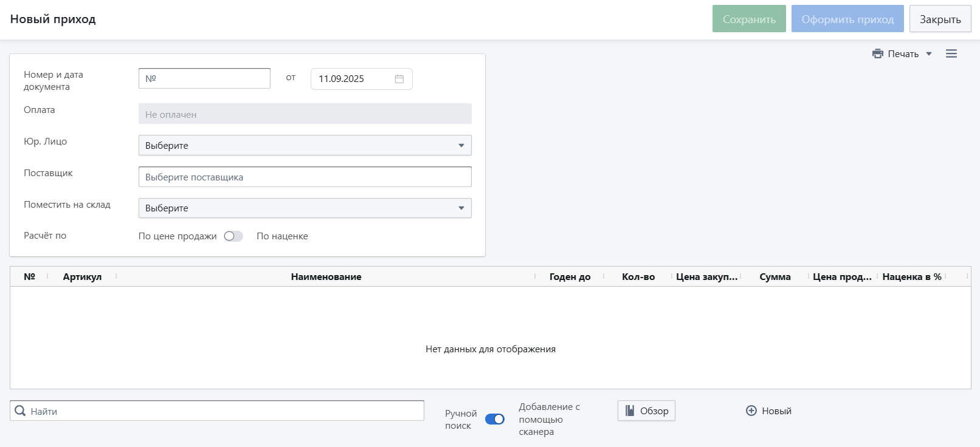
Task: Toggle Ручной поиск scanner switch
Action: coord(495,419)
